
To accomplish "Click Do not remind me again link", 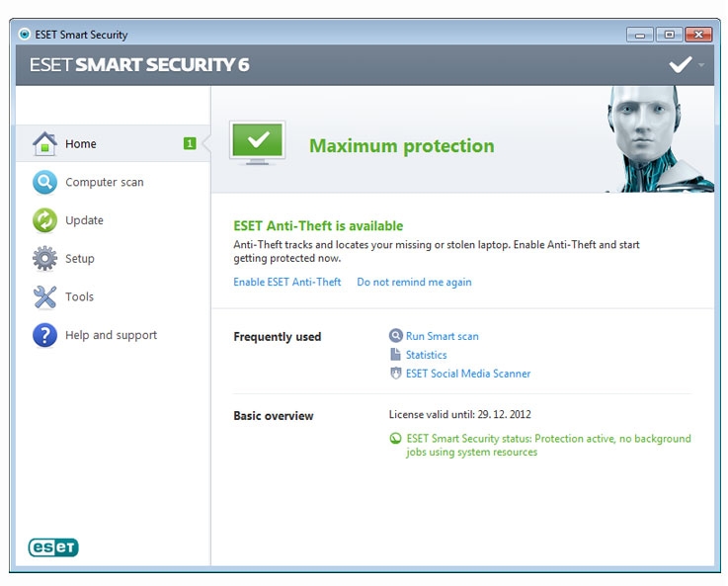I will point(414,282).
